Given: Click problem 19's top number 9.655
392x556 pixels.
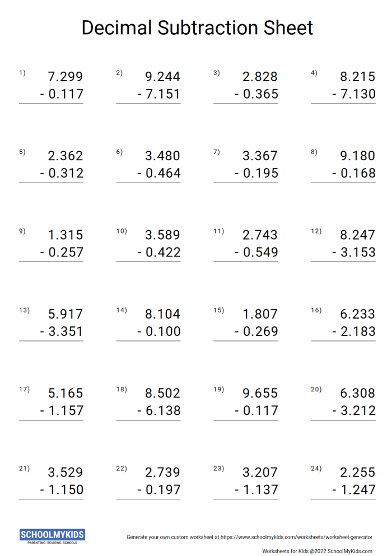Looking at the screenshot, I should (260, 393).
